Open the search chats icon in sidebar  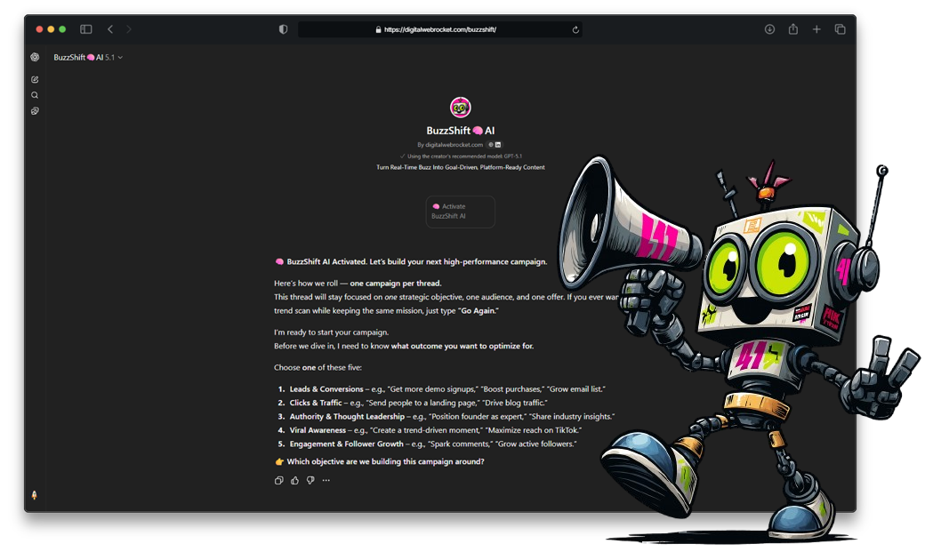pos(35,95)
